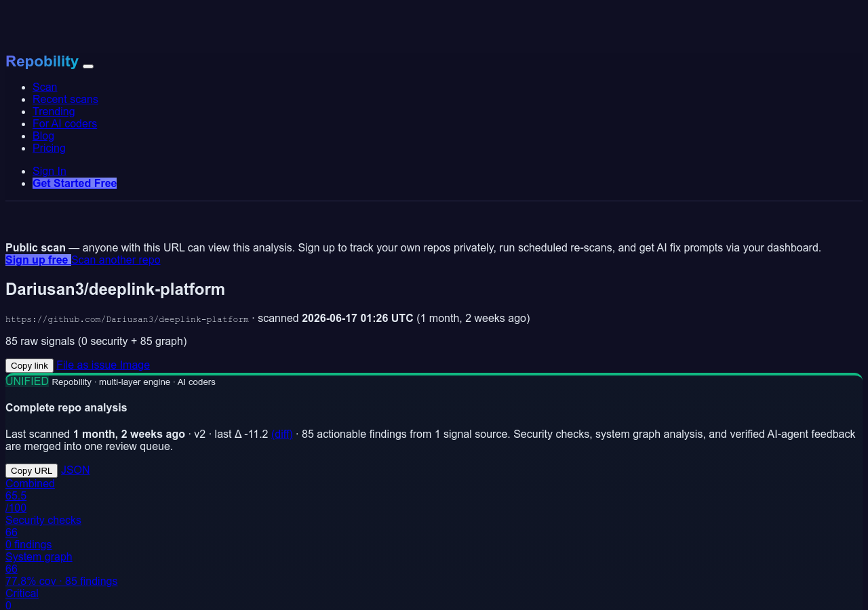Click the Sign In link
Viewport: 868px width, 610px height.
click(x=50, y=171)
